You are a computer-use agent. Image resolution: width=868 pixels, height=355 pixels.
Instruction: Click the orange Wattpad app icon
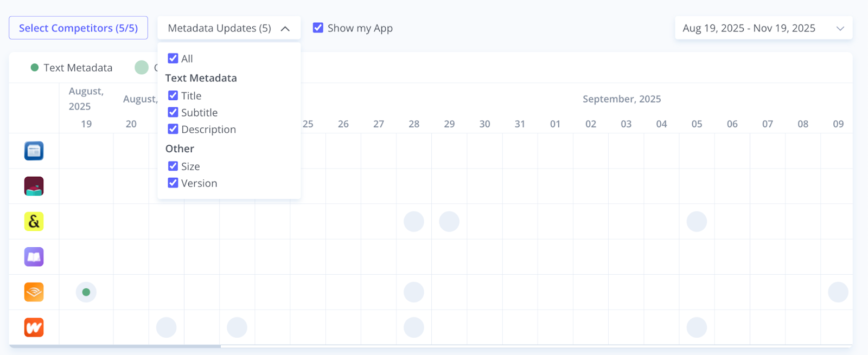coord(34,327)
